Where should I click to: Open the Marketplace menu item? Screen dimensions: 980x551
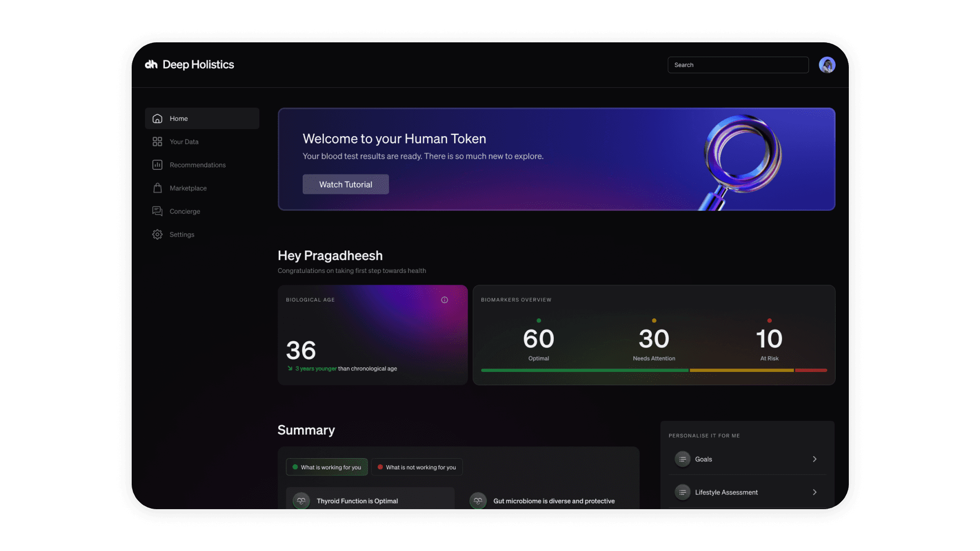coord(188,188)
